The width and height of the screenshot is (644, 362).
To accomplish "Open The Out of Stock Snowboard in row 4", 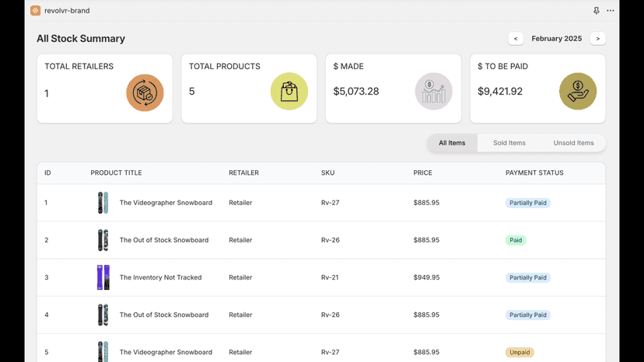I will coord(164,315).
